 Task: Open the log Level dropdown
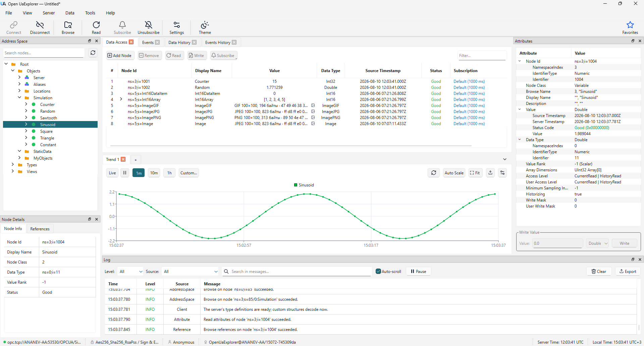pos(130,272)
